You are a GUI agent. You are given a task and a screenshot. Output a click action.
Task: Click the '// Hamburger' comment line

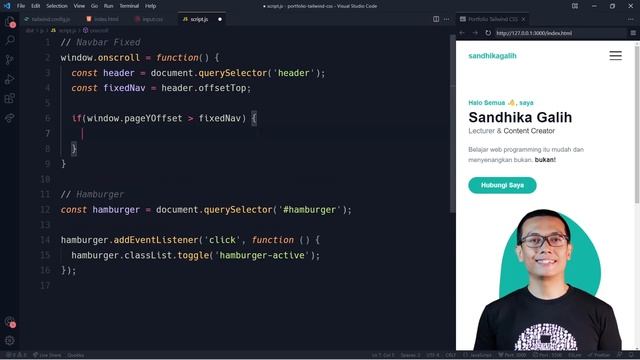point(92,194)
